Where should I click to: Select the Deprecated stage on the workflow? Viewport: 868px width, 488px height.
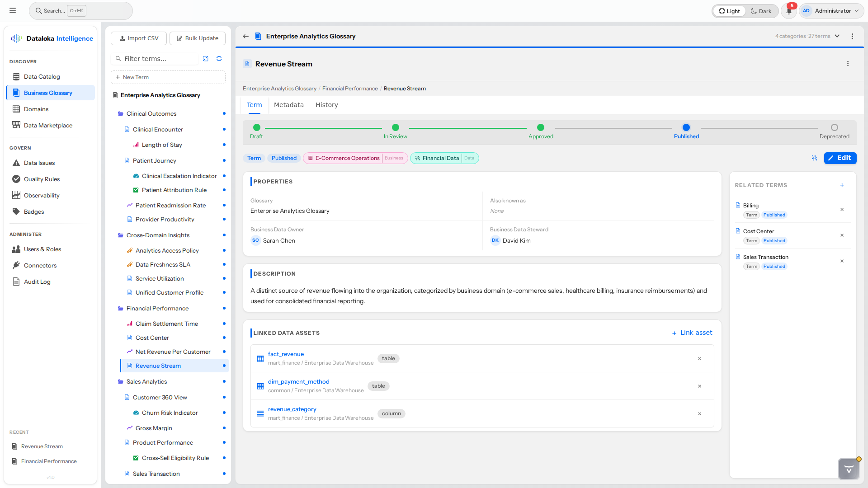834,127
